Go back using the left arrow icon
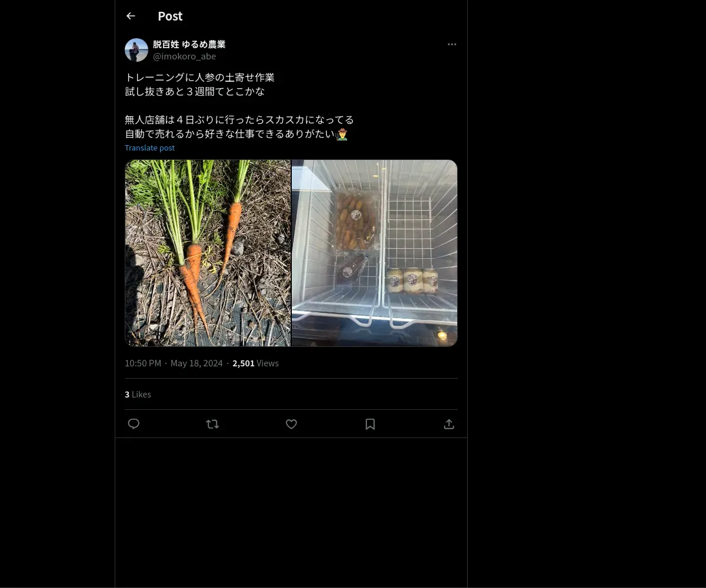706x588 pixels. coord(131,16)
